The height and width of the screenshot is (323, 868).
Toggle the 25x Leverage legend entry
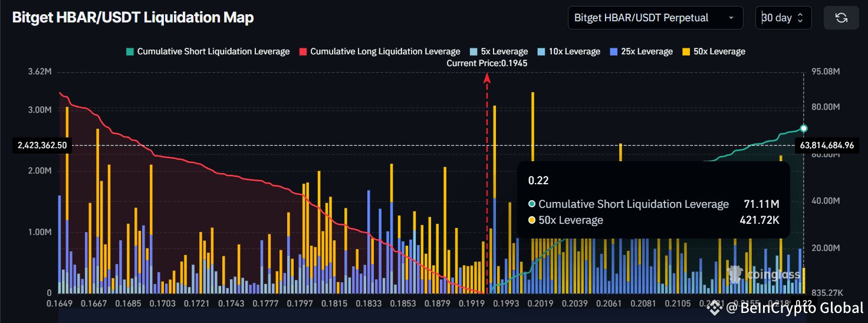click(641, 51)
